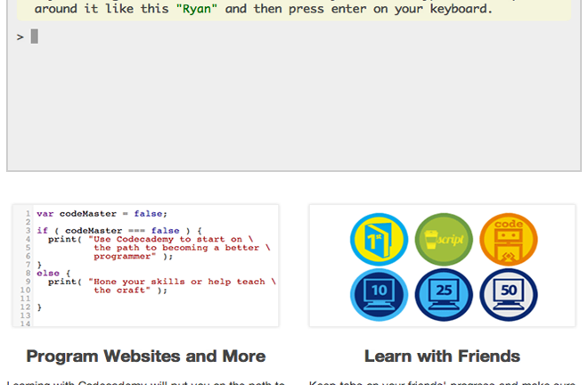The width and height of the screenshot is (588, 385).
Task: Place cursor at console input block
Action: (35, 37)
